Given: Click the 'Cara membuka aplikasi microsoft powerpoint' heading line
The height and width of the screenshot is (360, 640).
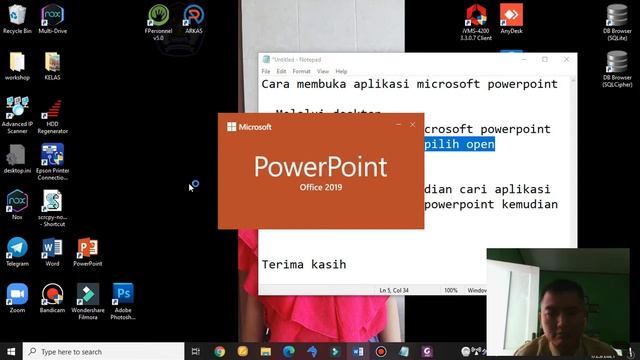Looking at the screenshot, I should (409, 84).
